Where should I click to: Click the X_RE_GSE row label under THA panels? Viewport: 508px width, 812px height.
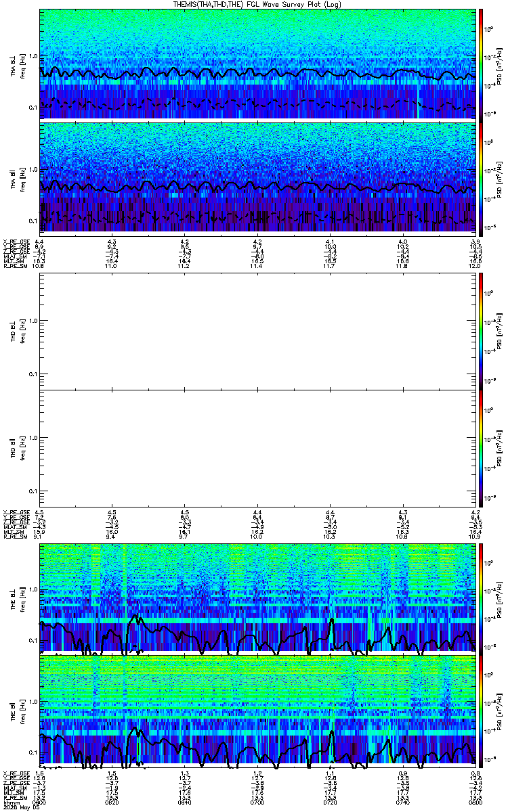(x=16, y=242)
